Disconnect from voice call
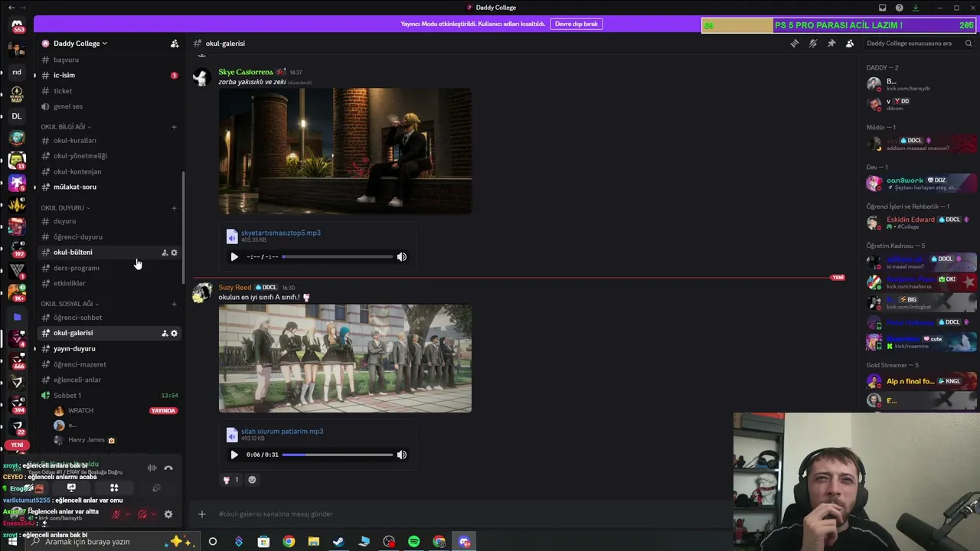The height and width of the screenshot is (551, 980). [x=168, y=468]
